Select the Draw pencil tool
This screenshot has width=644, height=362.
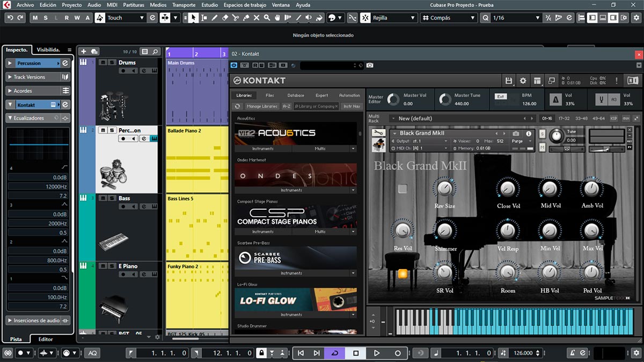click(x=215, y=18)
